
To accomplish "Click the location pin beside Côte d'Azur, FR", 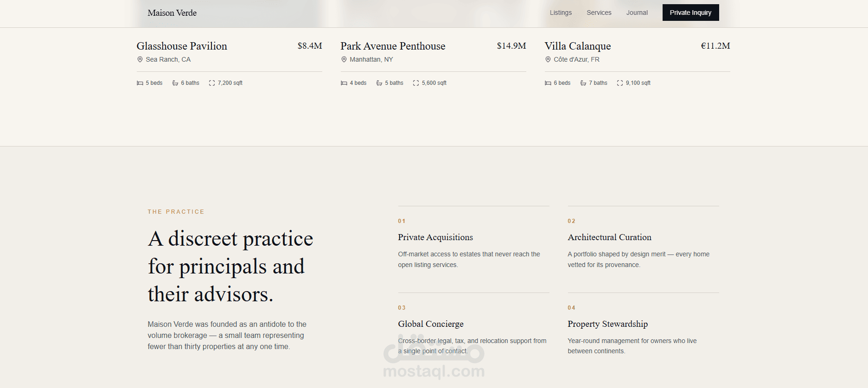I will click(548, 59).
